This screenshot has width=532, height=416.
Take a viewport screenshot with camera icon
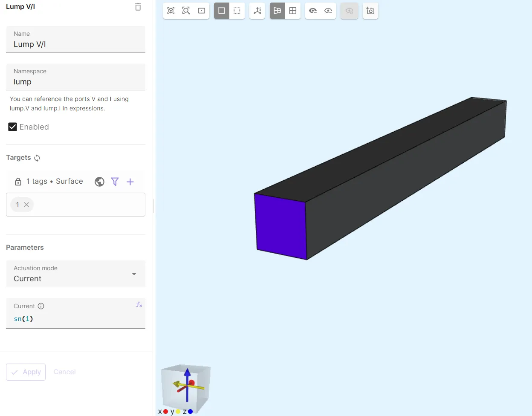(x=370, y=11)
